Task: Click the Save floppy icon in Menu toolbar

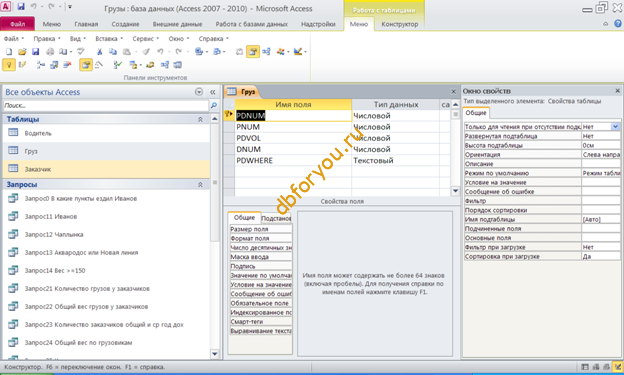Action: (35, 52)
